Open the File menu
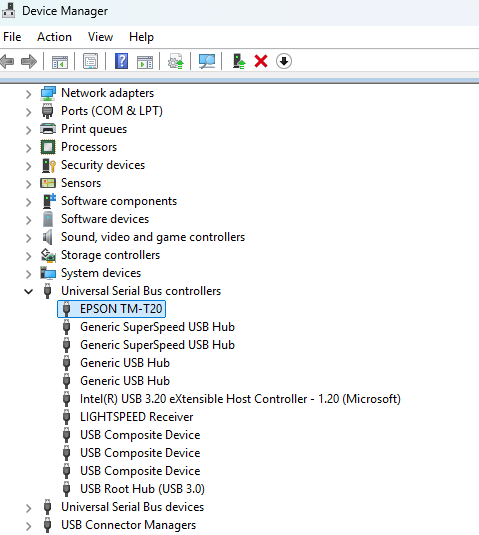Image resolution: width=479 pixels, height=535 pixels. [12, 37]
